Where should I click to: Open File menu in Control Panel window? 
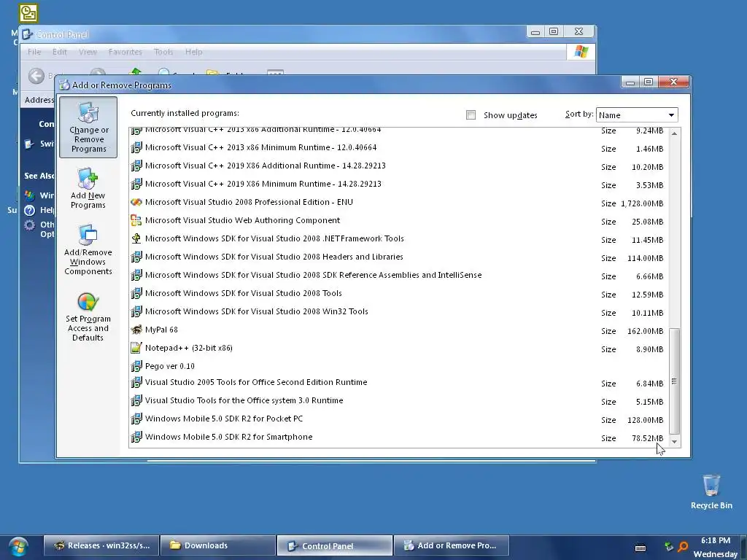pyautogui.click(x=34, y=52)
